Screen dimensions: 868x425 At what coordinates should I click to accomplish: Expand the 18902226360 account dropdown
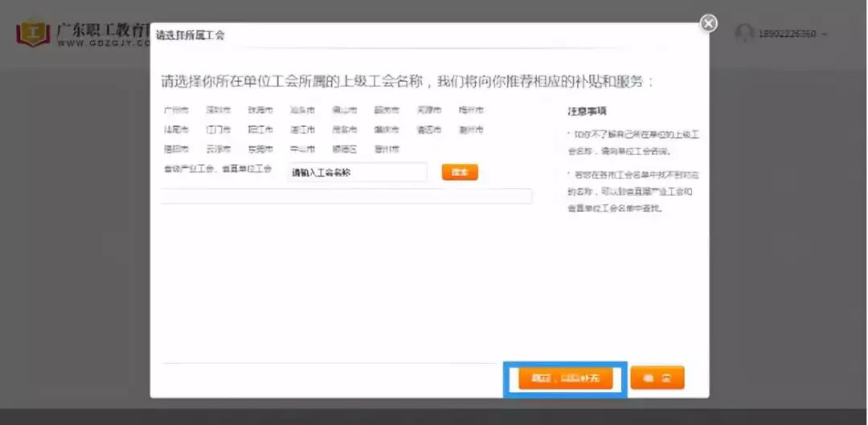[x=824, y=35]
